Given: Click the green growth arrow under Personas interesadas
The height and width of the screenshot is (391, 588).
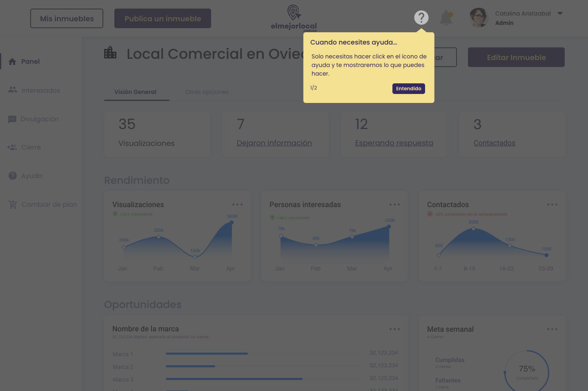Looking at the screenshot, I should (272, 217).
